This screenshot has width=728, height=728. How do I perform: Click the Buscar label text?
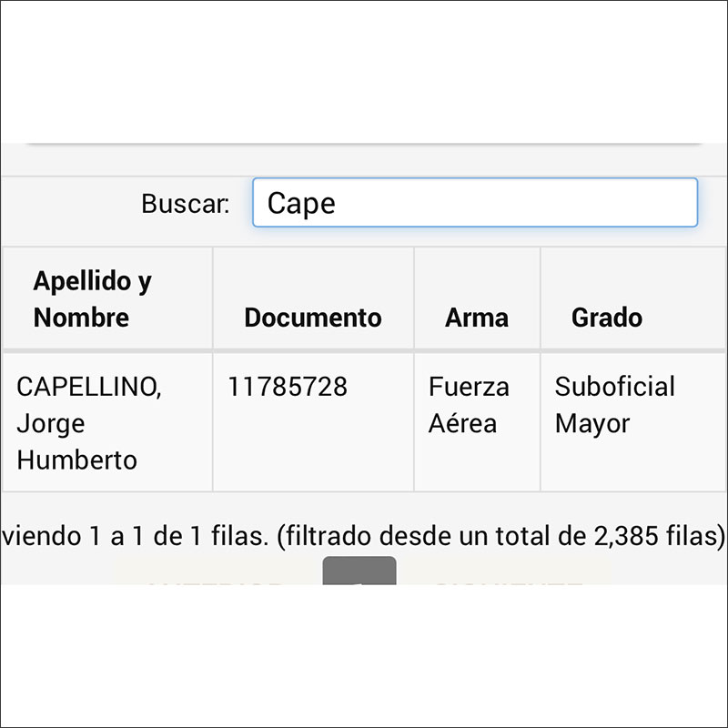[x=185, y=204]
